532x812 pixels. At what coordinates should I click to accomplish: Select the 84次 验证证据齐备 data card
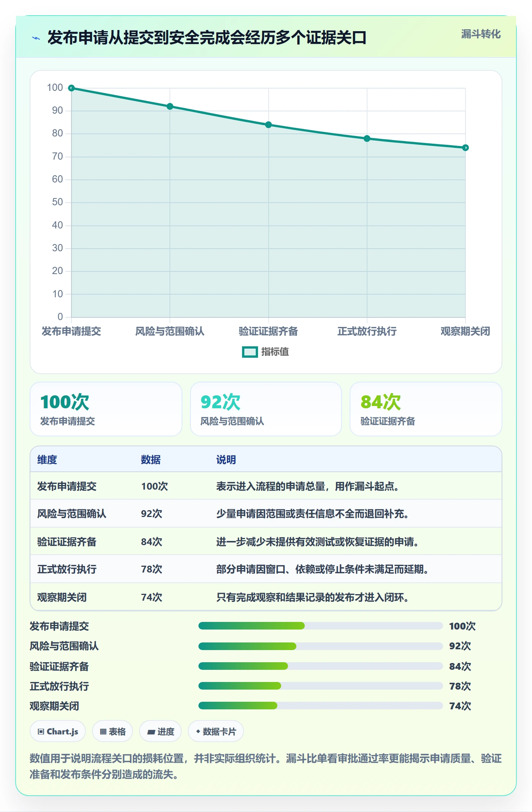(426, 409)
